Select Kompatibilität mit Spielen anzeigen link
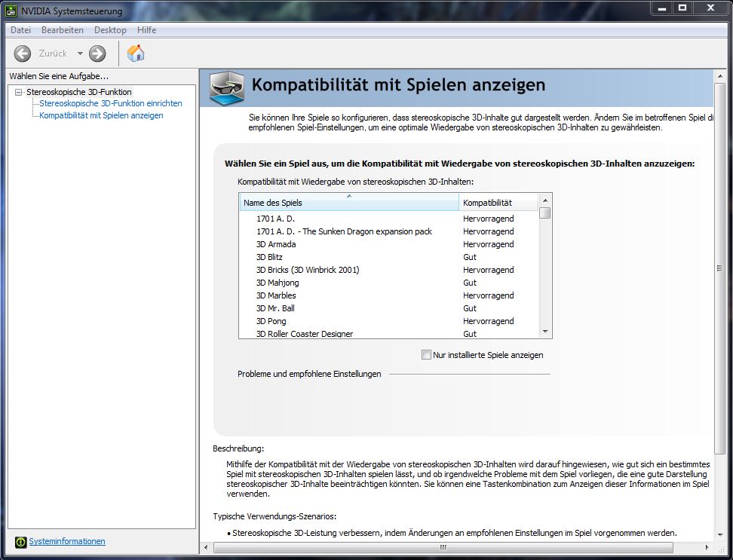The height and width of the screenshot is (560, 733). point(101,115)
